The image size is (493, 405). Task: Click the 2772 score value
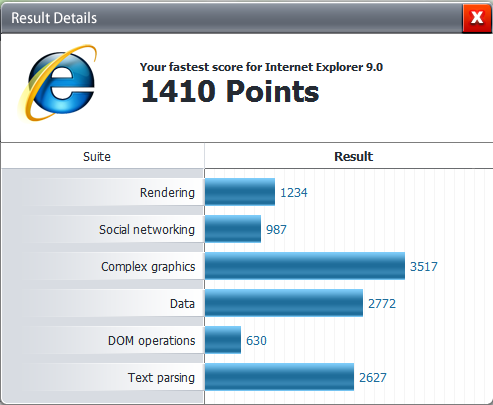click(x=382, y=304)
